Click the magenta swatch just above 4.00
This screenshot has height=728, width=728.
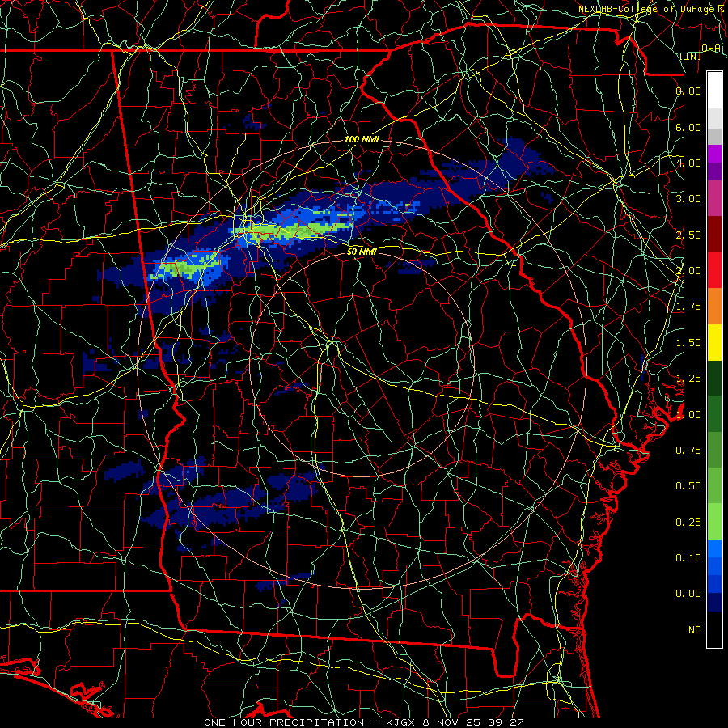pyautogui.click(x=714, y=154)
